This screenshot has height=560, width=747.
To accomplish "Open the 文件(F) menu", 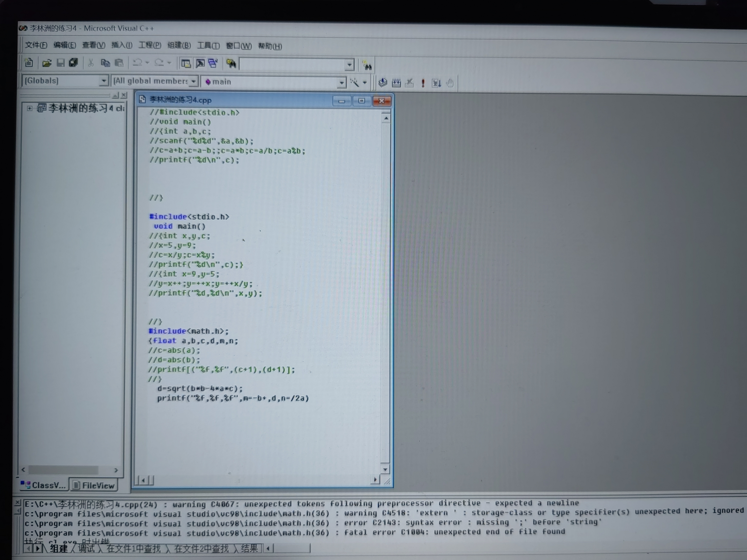I will point(36,45).
